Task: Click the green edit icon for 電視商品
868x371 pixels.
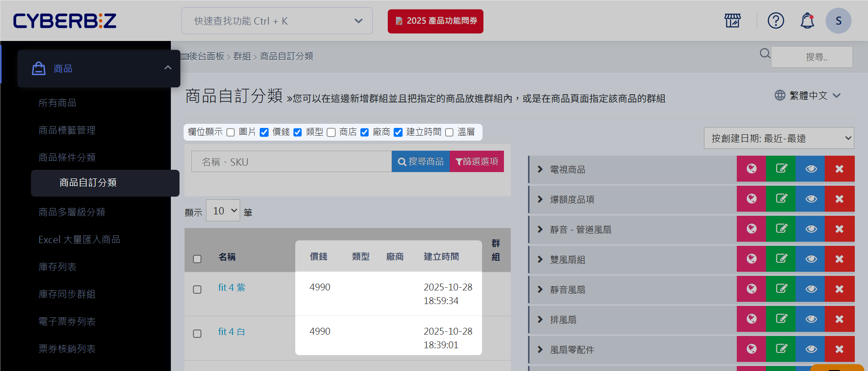Action: [x=781, y=169]
